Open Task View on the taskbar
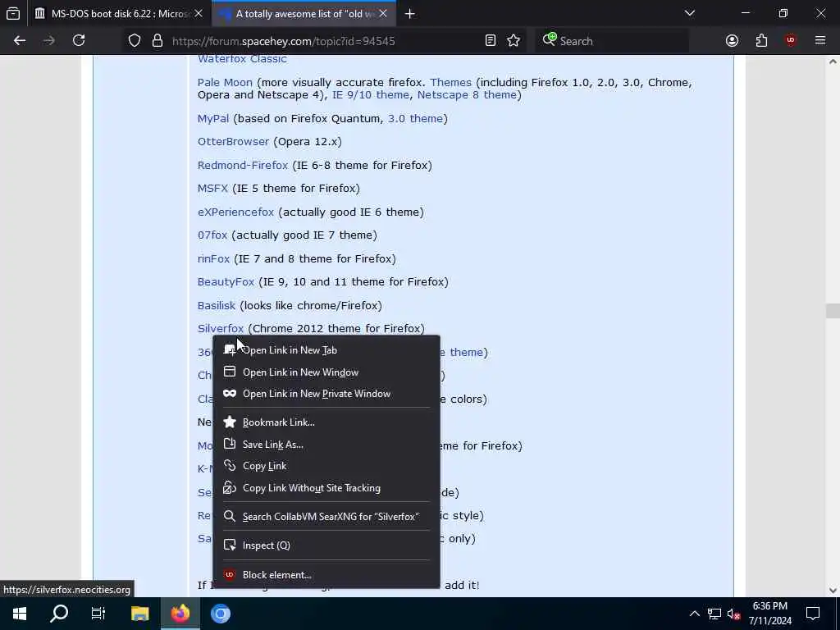The height and width of the screenshot is (630, 840). (x=98, y=614)
